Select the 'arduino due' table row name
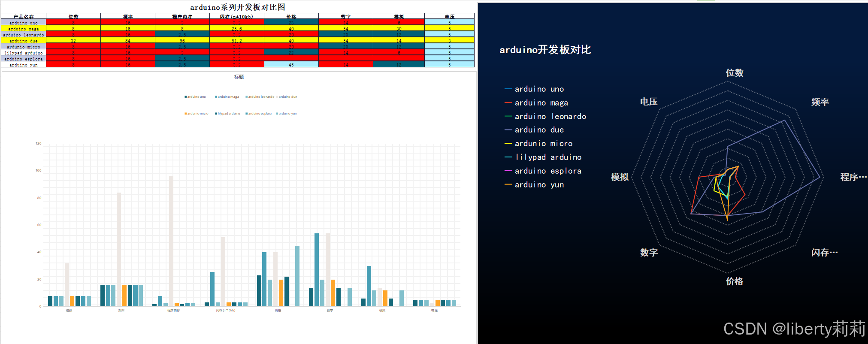Viewport: 868px width, 344px height. pyautogui.click(x=24, y=40)
